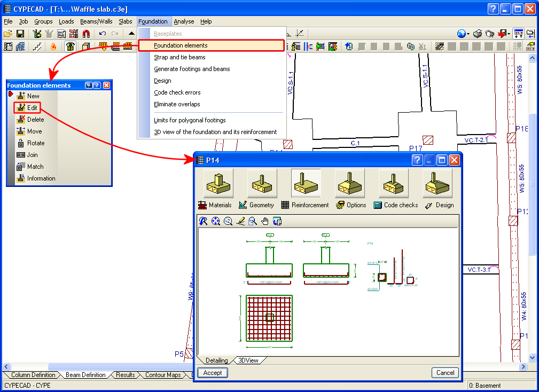Switch to the Column Definition tab

tap(33, 375)
